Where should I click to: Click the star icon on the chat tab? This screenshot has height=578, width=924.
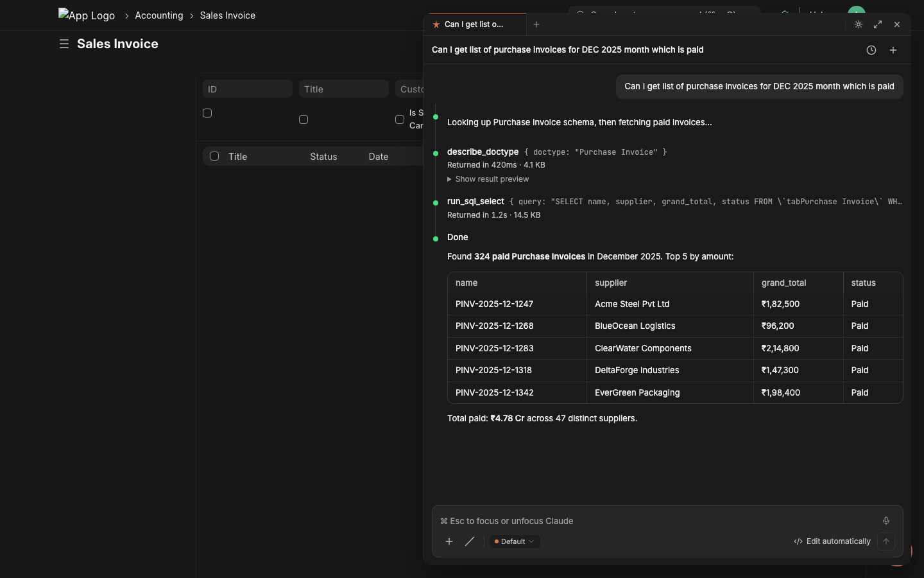point(436,24)
